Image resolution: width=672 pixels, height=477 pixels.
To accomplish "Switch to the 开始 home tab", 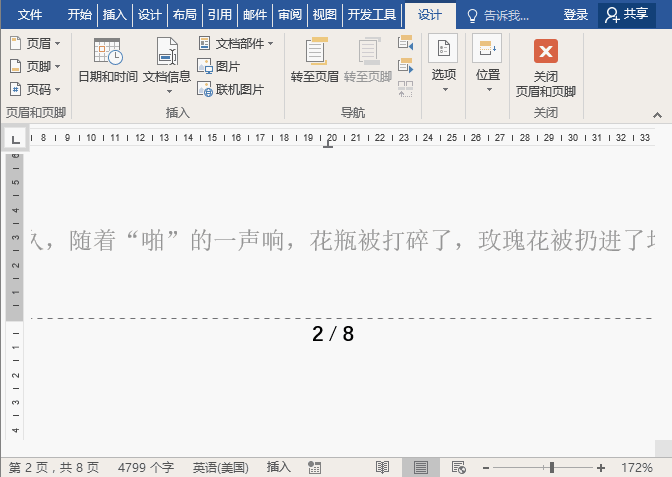I will (80, 15).
